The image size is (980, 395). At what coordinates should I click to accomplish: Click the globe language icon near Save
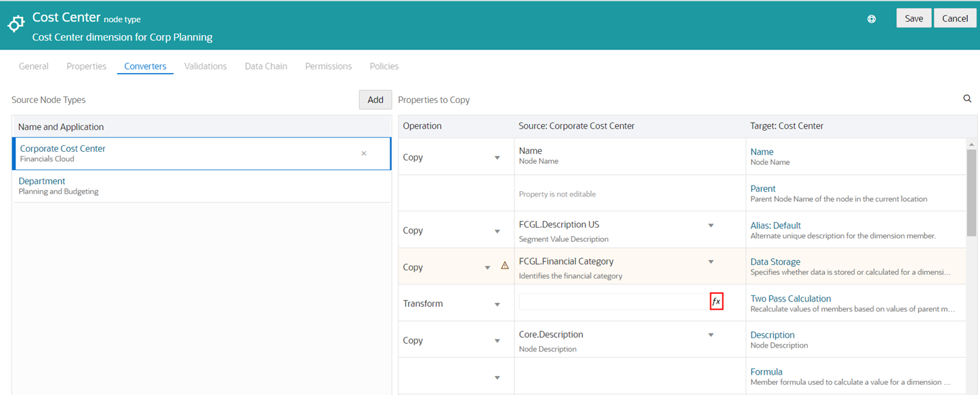tap(872, 19)
